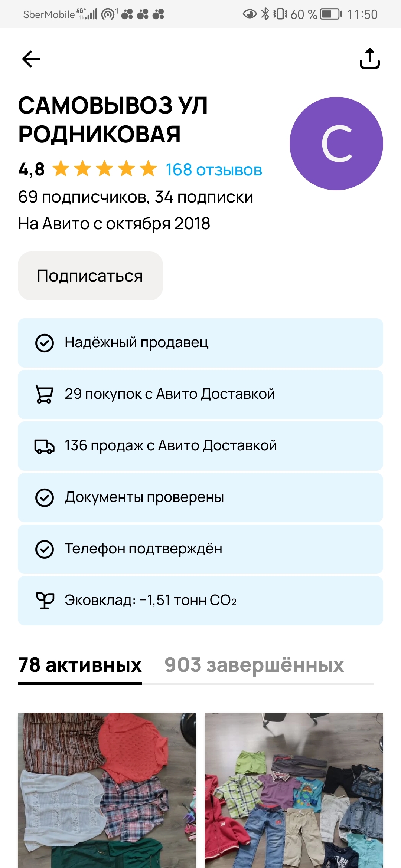Tap the five-star rating display

104,169
